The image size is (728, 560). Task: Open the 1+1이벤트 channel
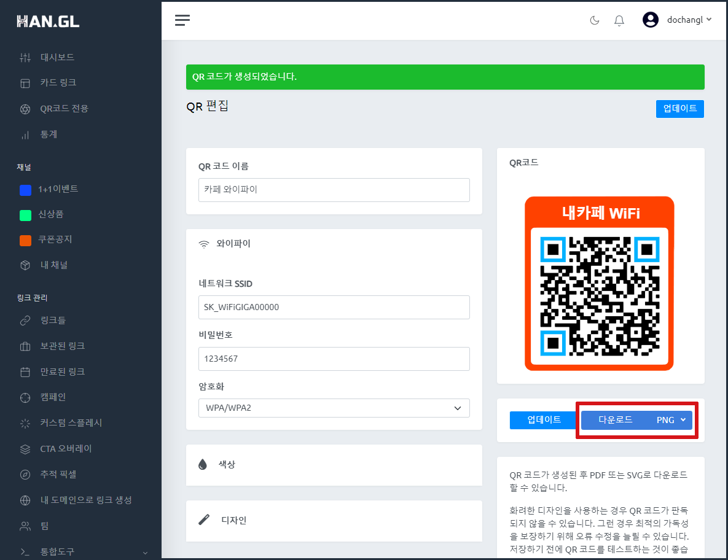[58, 189]
